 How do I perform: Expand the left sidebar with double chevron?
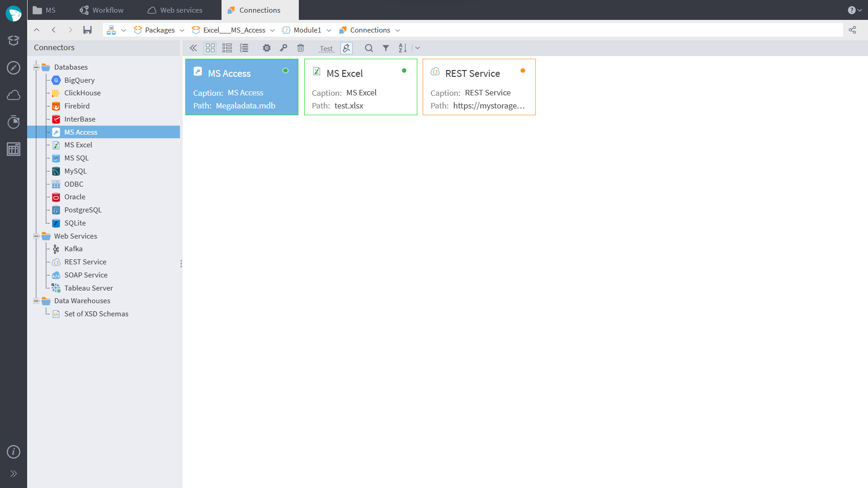[14, 474]
